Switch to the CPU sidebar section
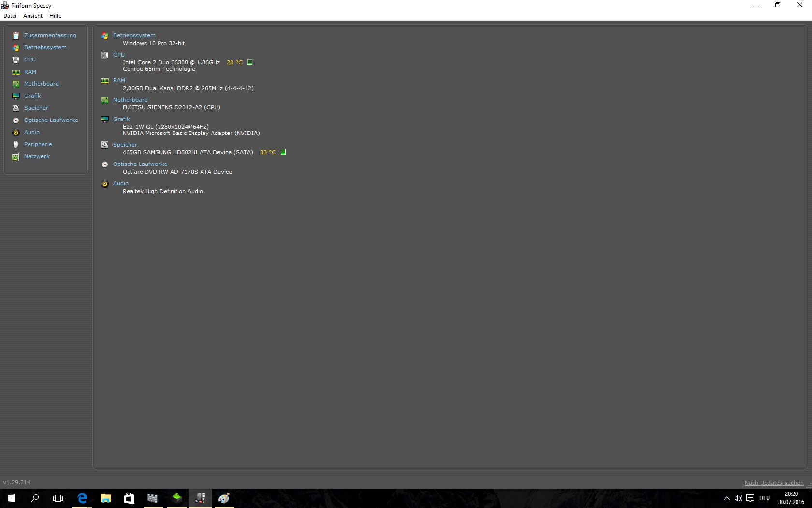 click(30, 60)
